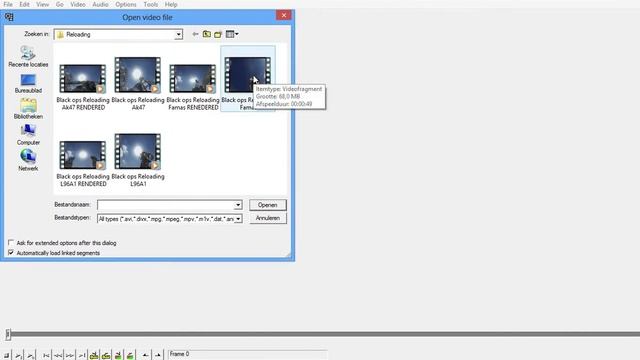Uncheck Automatically load linked segments

click(x=11, y=253)
